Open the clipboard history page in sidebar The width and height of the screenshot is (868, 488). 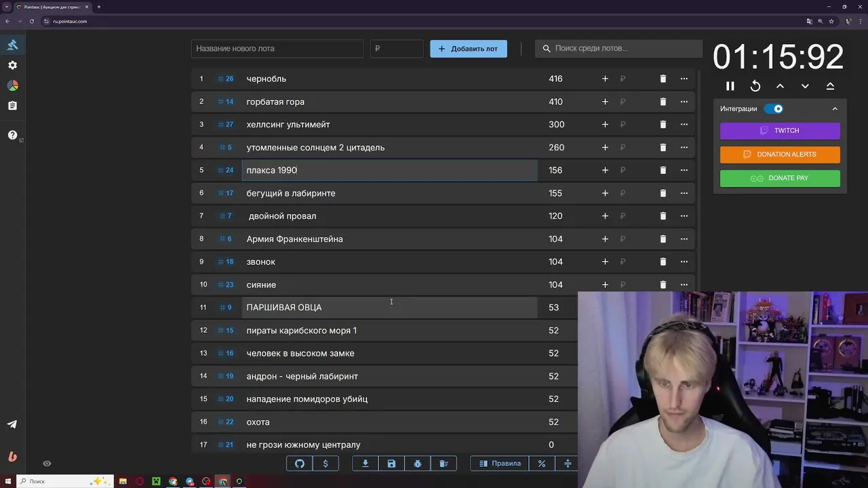point(12,106)
